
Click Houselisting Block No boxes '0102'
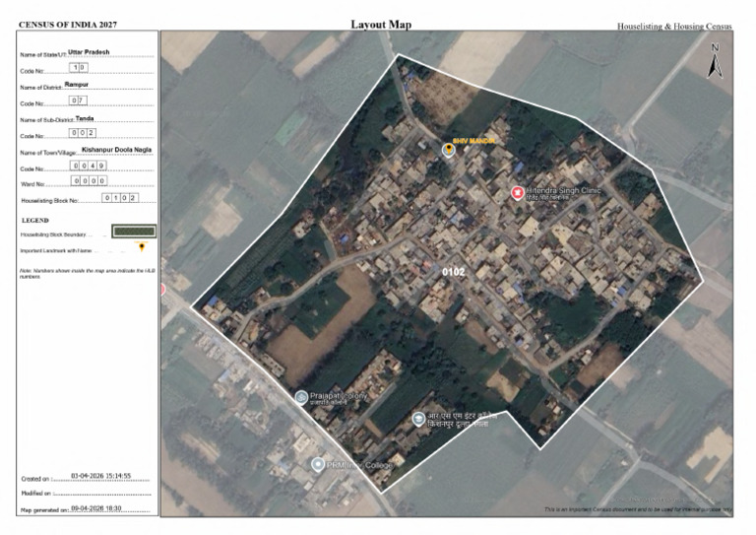[120, 198]
